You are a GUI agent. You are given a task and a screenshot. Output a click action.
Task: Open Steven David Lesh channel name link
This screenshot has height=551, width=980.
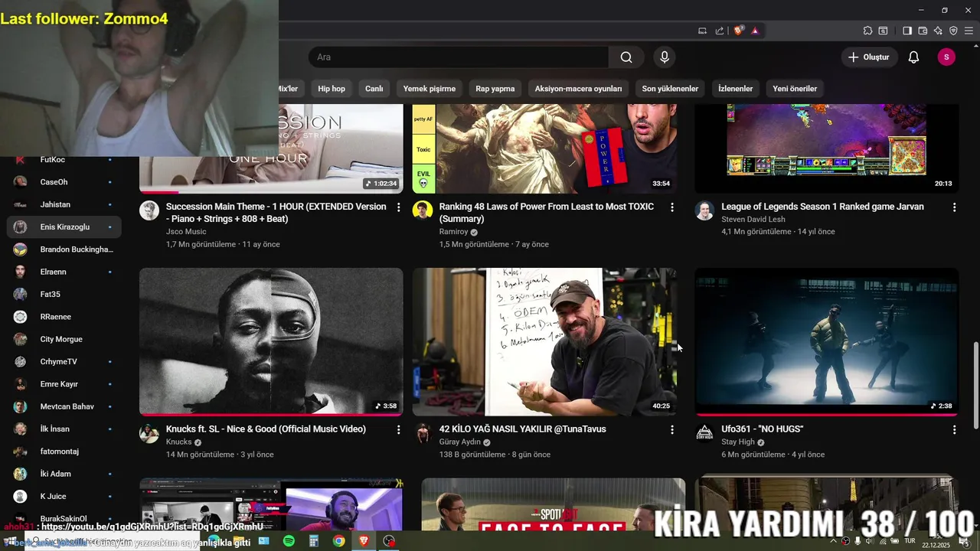click(x=753, y=219)
